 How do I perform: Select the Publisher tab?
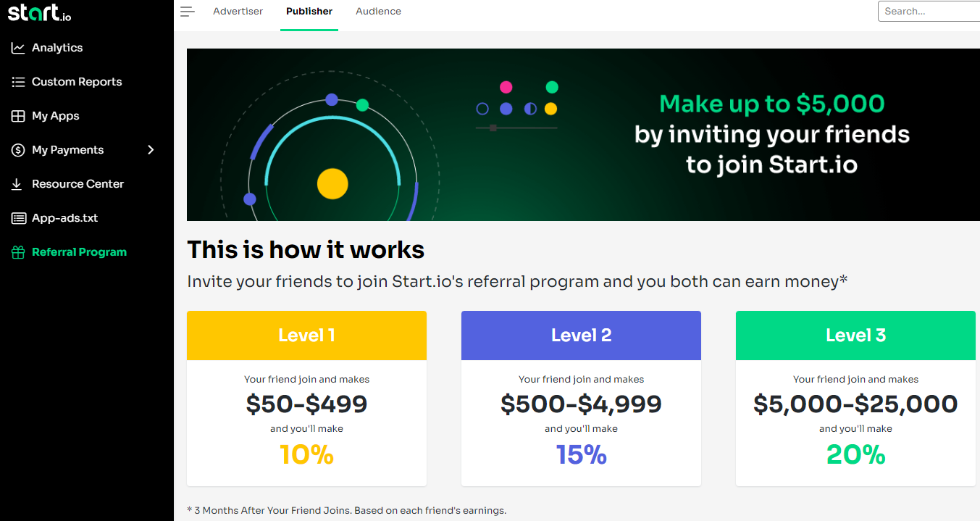(309, 12)
